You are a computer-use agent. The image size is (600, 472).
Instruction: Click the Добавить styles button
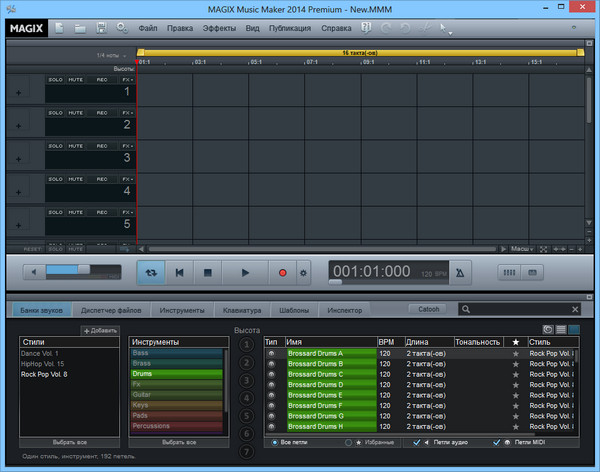(100, 330)
